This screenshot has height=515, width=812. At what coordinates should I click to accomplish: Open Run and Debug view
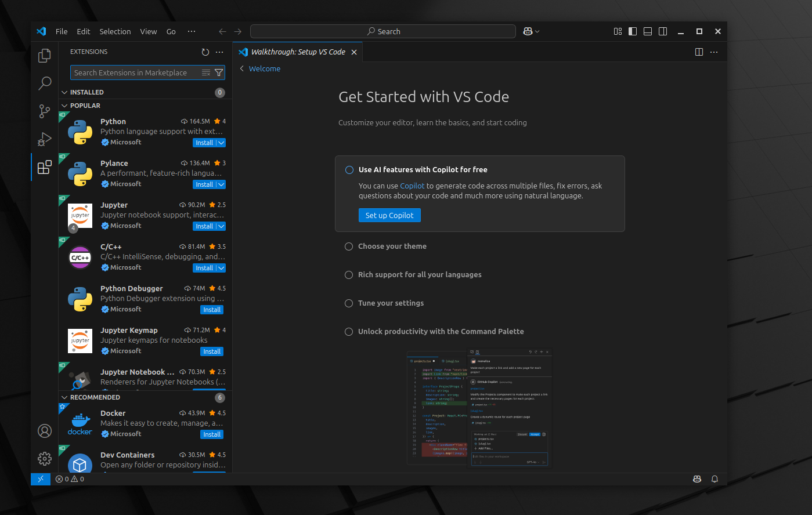coord(44,139)
